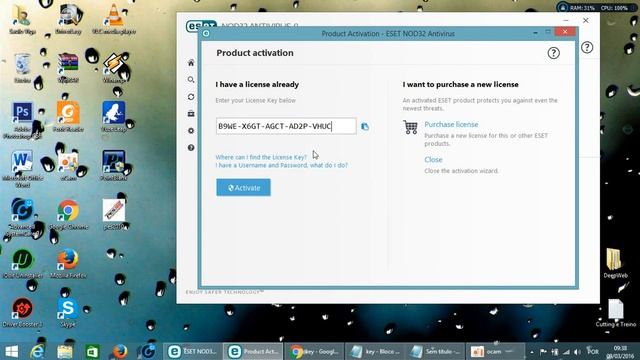Switch to the ocam taskbar window
Image resolution: width=640 pixels, height=360 pixels.
pyautogui.click(x=495, y=351)
